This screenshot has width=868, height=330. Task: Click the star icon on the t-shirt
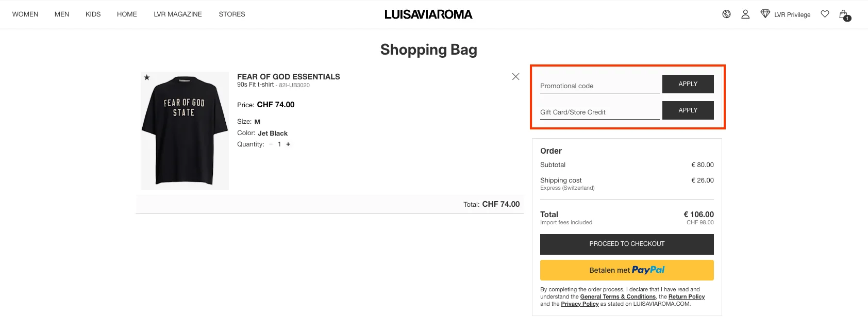(x=146, y=77)
